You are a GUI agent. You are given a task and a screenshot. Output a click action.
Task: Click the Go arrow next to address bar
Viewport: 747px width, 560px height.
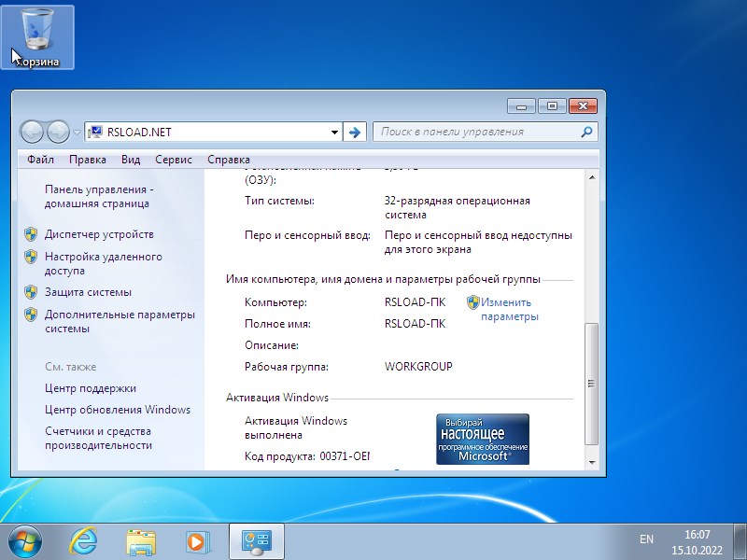[x=355, y=132]
